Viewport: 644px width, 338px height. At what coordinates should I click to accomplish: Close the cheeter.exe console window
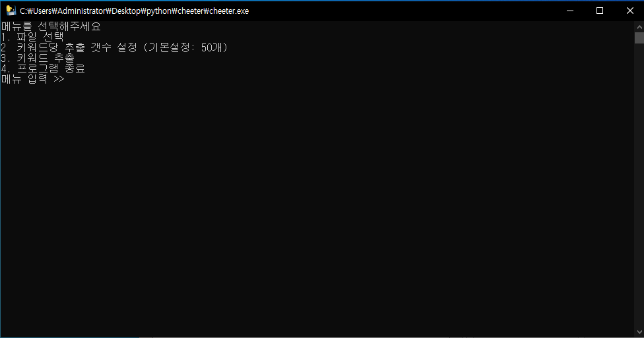[x=629, y=11]
